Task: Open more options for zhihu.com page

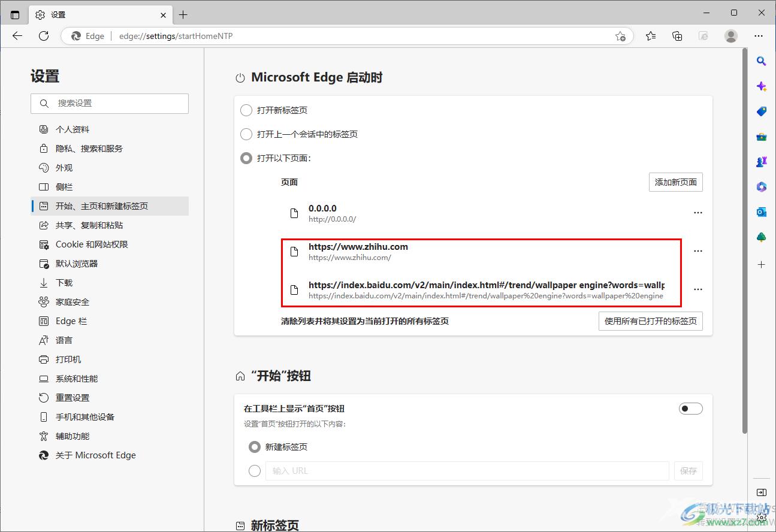Action: 698,251
